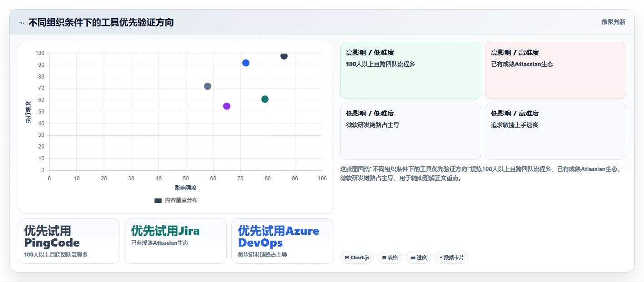
Task: Click the 象限判断 label in header
Action: pyautogui.click(x=613, y=22)
